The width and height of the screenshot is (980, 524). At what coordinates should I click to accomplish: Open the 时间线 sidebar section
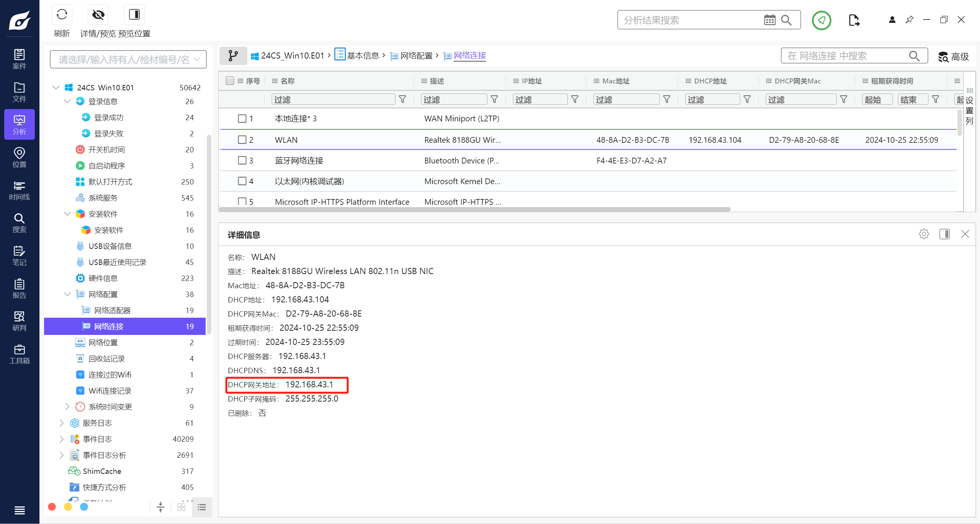pos(19,190)
